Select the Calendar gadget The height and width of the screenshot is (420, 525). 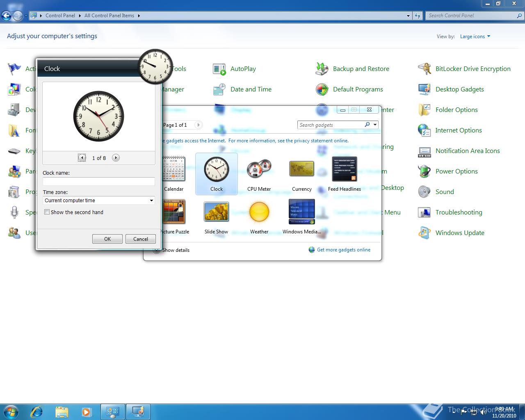tap(174, 174)
